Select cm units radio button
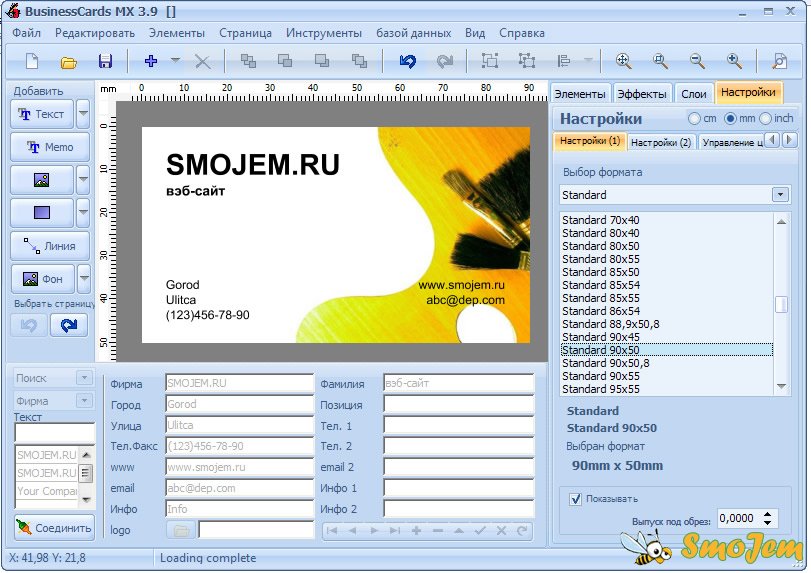 pyautogui.click(x=694, y=118)
